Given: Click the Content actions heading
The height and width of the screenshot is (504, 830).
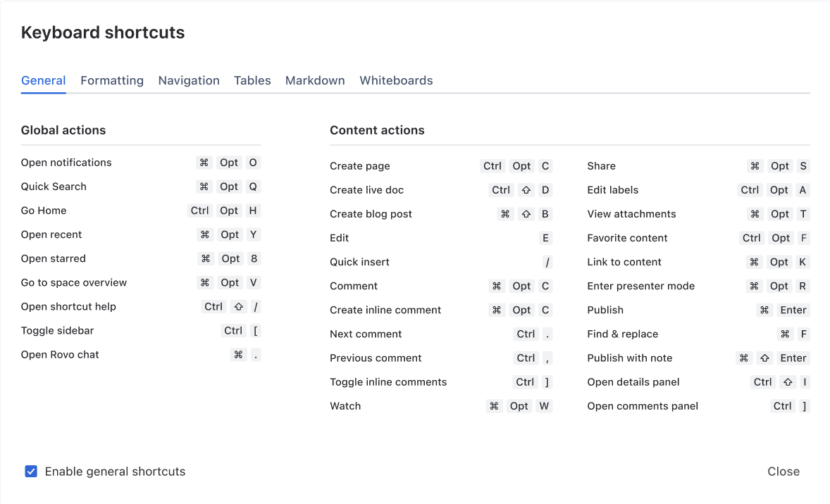Looking at the screenshot, I should pos(377,130).
